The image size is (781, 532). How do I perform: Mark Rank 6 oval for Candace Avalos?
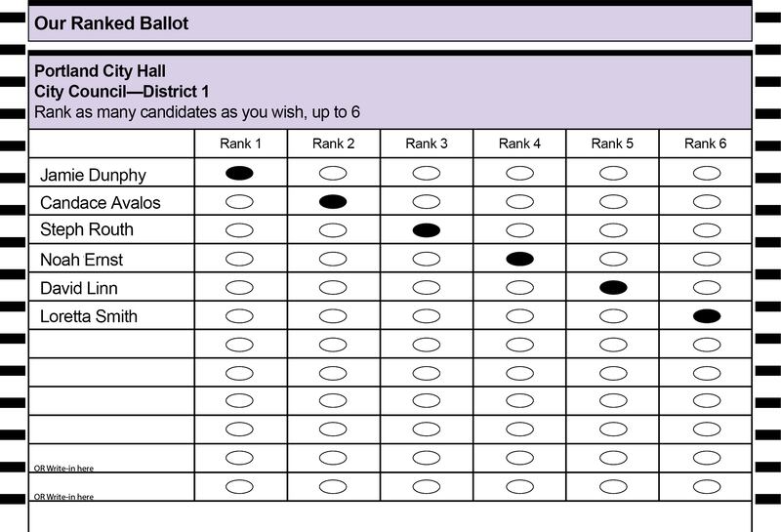[x=707, y=202]
